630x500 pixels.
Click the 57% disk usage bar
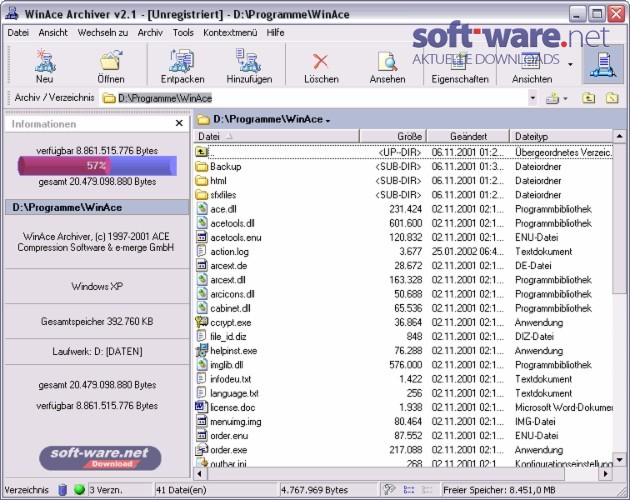[x=97, y=166]
